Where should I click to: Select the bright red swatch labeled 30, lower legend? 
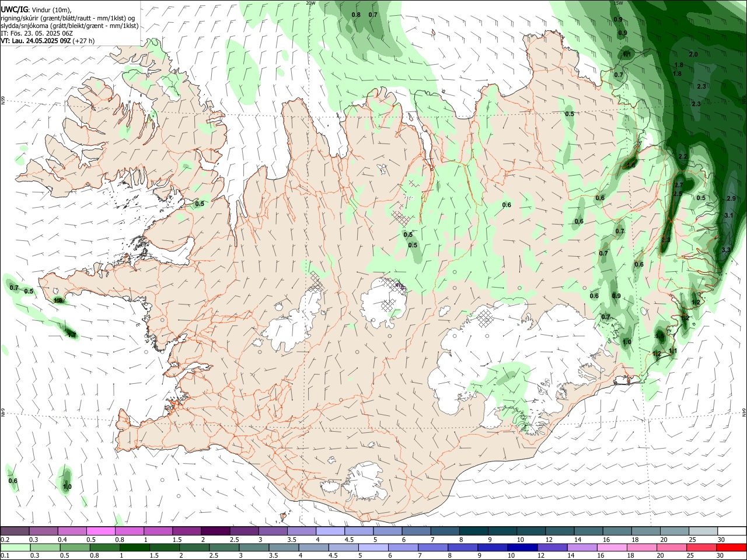(731, 547)
